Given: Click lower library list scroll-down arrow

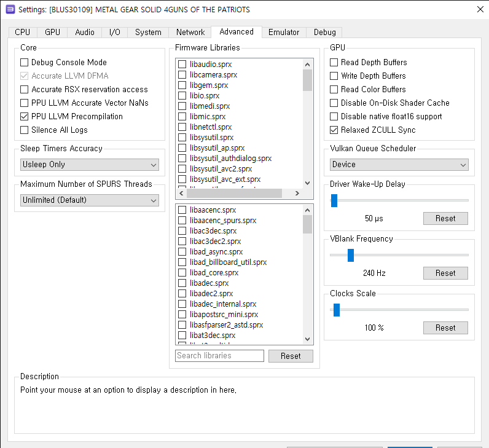Looking at the screenshot, I should tap(307, 339).
